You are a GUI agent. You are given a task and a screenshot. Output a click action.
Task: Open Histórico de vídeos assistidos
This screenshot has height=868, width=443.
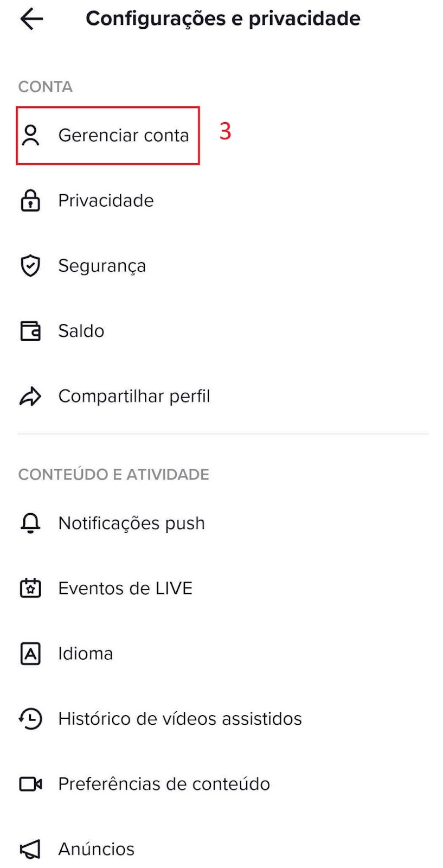pos(179,719)
